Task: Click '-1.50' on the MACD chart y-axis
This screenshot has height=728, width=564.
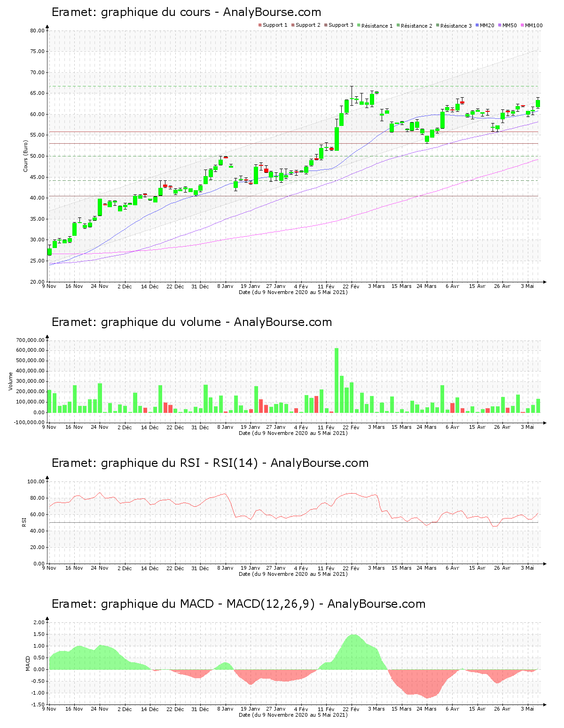Action: [38, 705]
